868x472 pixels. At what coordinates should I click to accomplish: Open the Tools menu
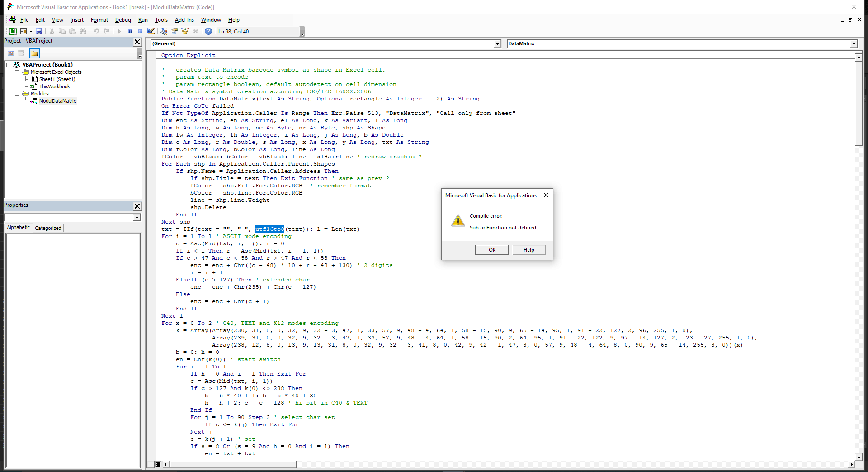(x=161, y=20)
